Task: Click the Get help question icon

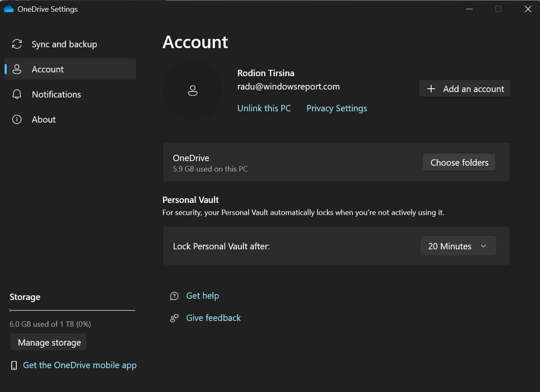Action: click(x=174, y=296)
